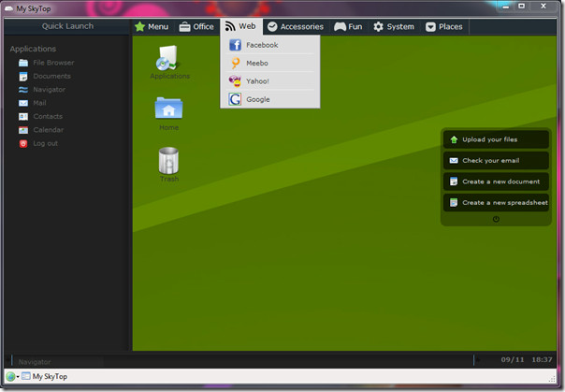565x392 pixels.
Task: Open Calendar from the sidebar
Action: tap(41, 130)
